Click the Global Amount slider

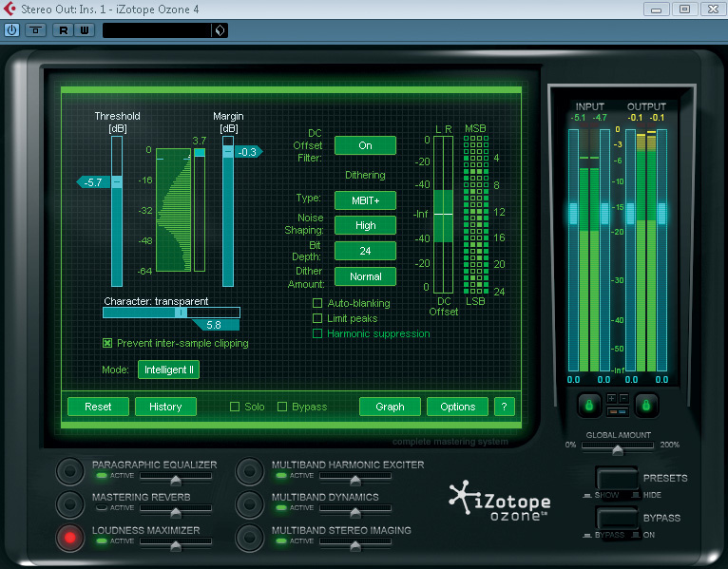tap(618, 446)
